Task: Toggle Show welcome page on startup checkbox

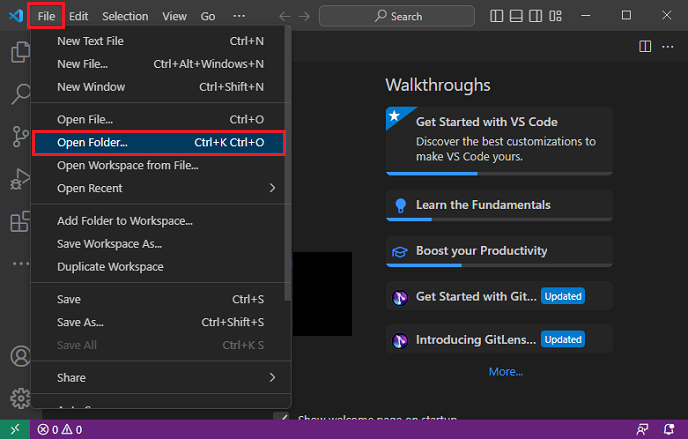Action: tap(281, 416)
